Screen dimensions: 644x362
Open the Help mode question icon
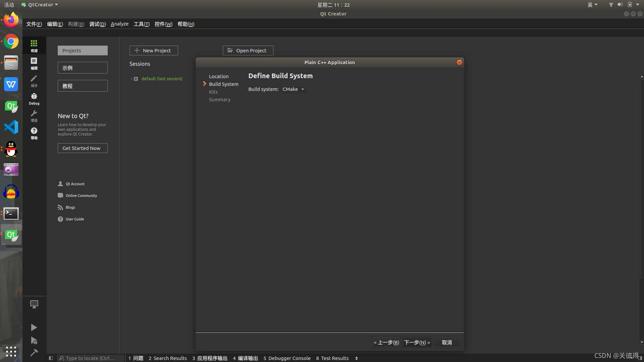coord(34,133)
